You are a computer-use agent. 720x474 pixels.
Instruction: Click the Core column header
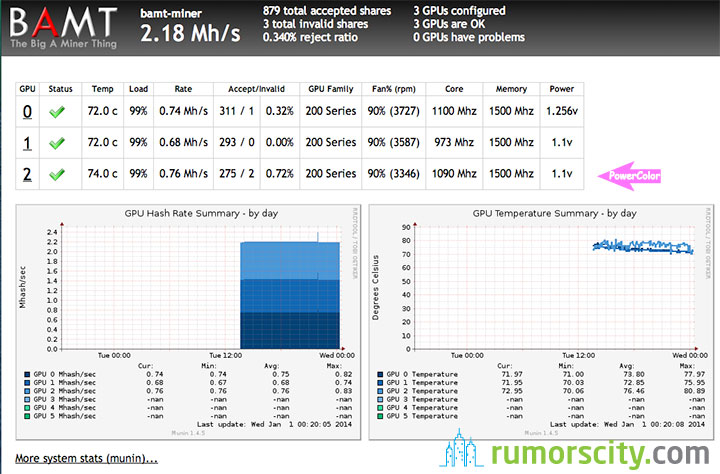454,89
